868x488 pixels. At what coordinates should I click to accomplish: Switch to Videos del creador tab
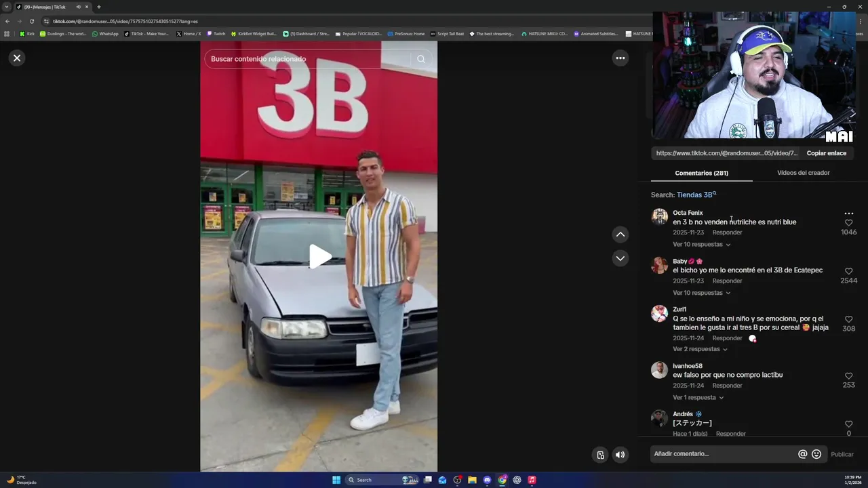click(803, 173)
